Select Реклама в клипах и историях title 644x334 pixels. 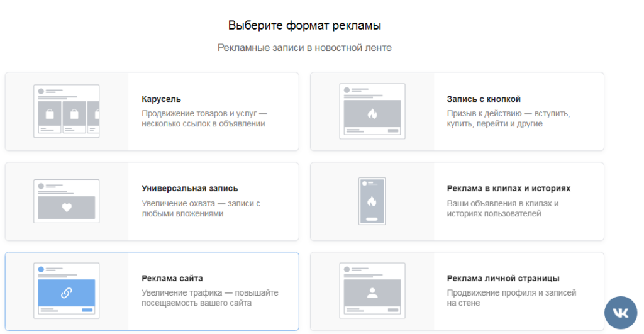[x=508, y=188]
